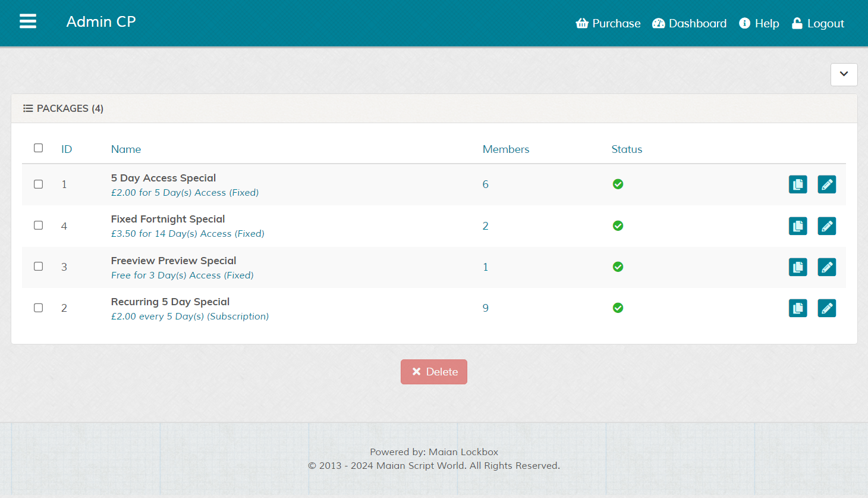The width and height of the screenshot is (868, 498).
Task: Edit the Recurring 5 Day Special package
Action: coord(826,308)
